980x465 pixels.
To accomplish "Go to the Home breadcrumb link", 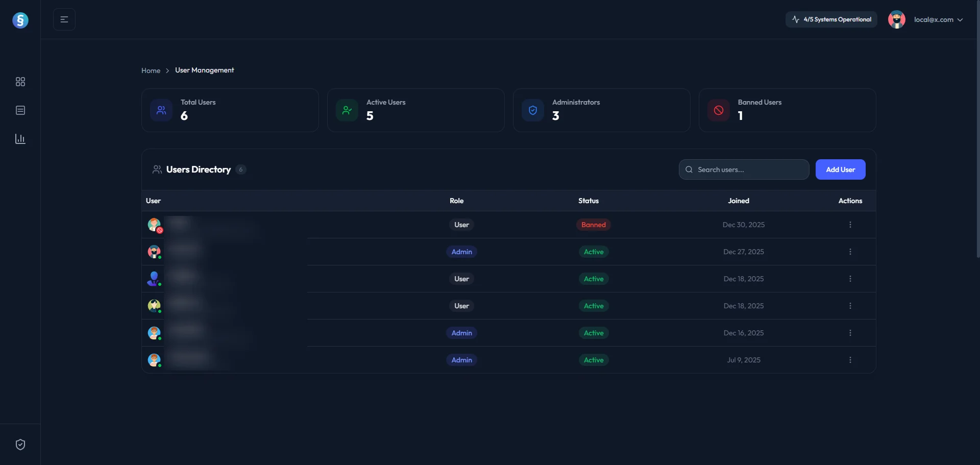I will pos(151,70).
